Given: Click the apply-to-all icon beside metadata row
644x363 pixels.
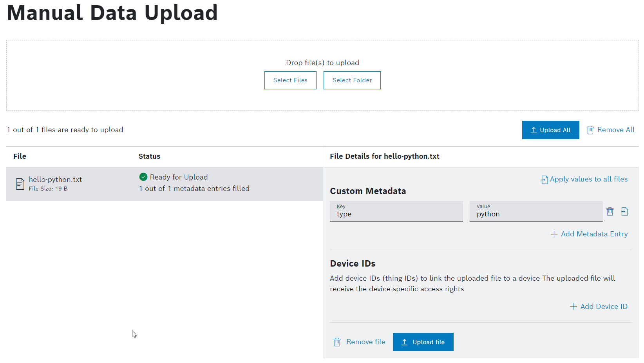Looking at the screenshot, I should pyautogui.click(x=624, y=212).
